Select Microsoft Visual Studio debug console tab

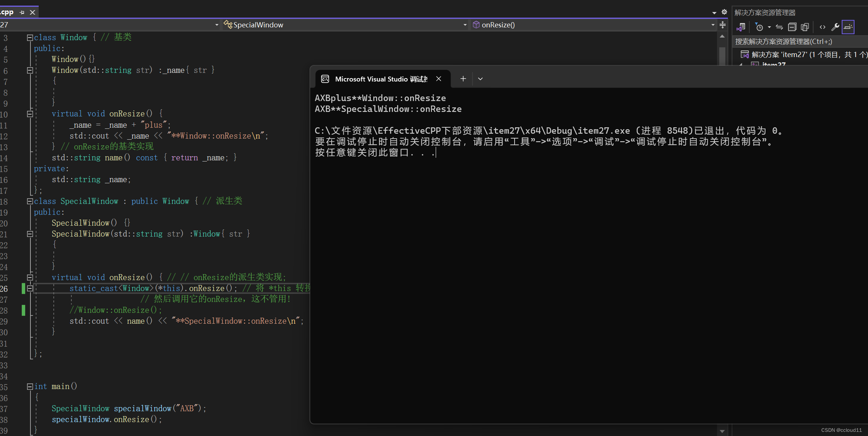[381, 79]
